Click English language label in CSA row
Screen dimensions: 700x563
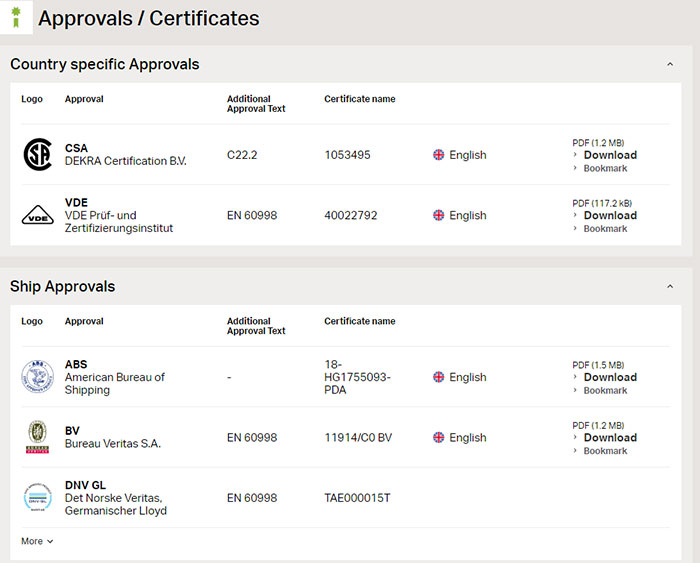point(467,155)
